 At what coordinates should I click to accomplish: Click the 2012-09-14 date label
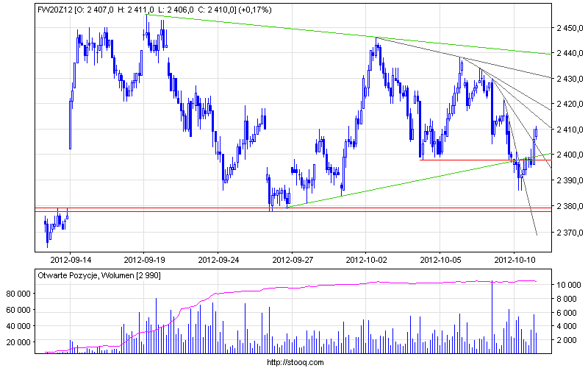[71, 260]
